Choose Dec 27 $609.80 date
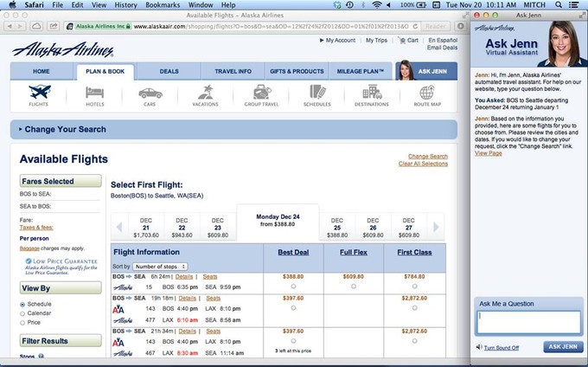Viewport: 588px width, 367px height. point(409,228)
